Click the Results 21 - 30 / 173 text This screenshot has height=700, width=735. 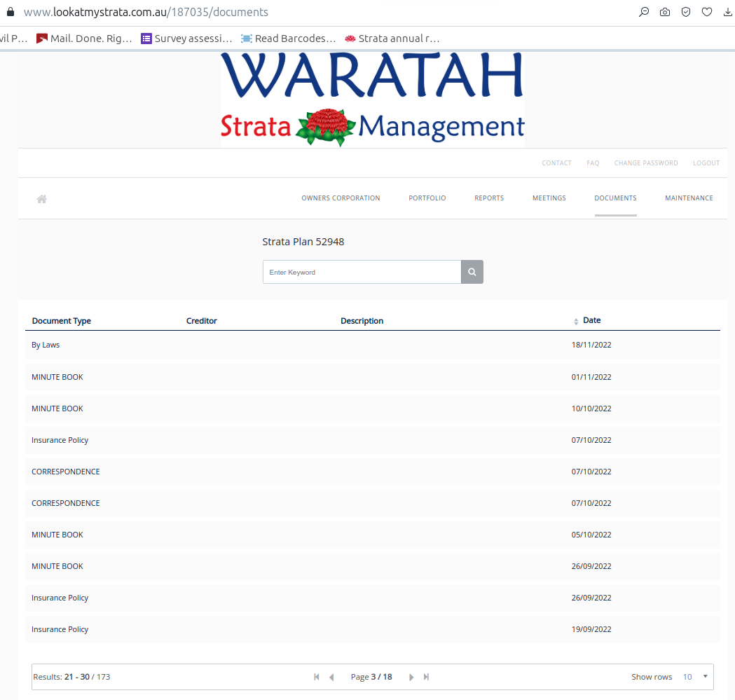[71, 677]
